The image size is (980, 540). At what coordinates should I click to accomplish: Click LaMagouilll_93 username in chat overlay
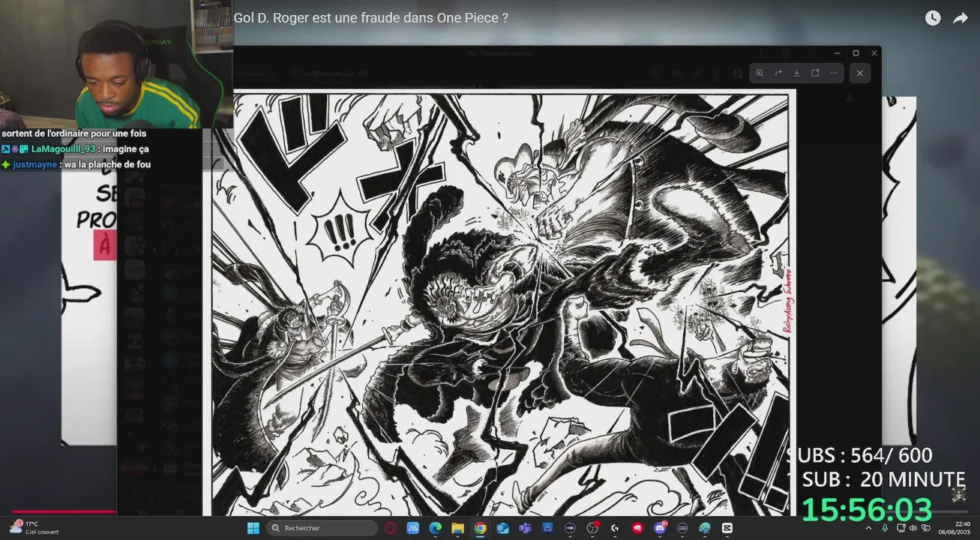63,149
